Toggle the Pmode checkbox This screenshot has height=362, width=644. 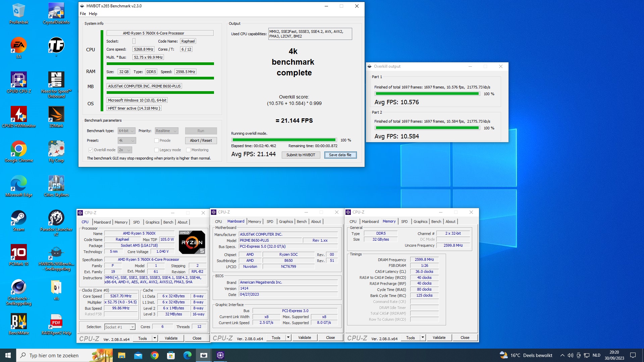(156, 140)
